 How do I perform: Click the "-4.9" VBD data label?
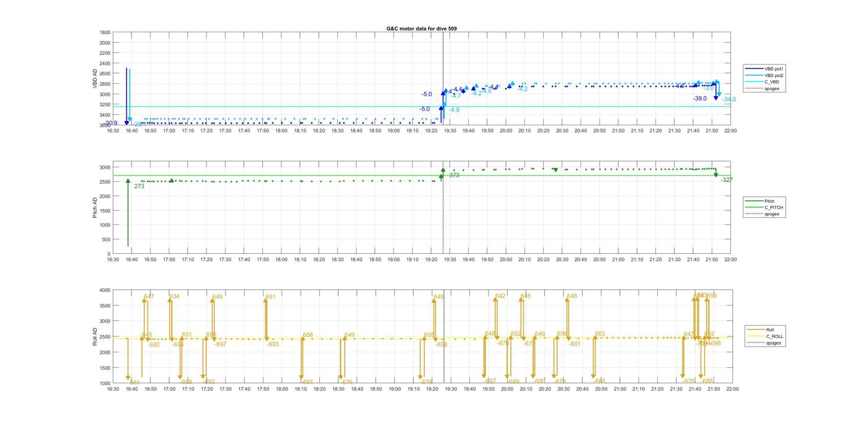pyautogui.click(x=453, y=110)
